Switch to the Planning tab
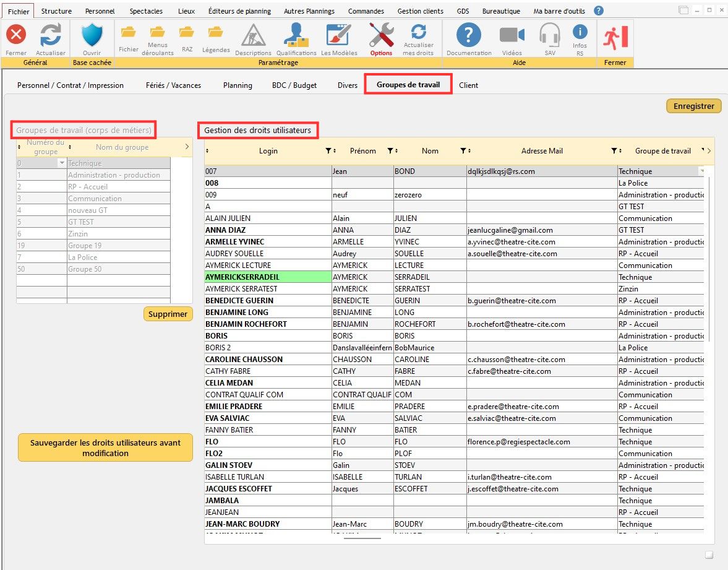The width and height of the screenshot is (728, 570). pyautogui.click(x=238, y=85)
